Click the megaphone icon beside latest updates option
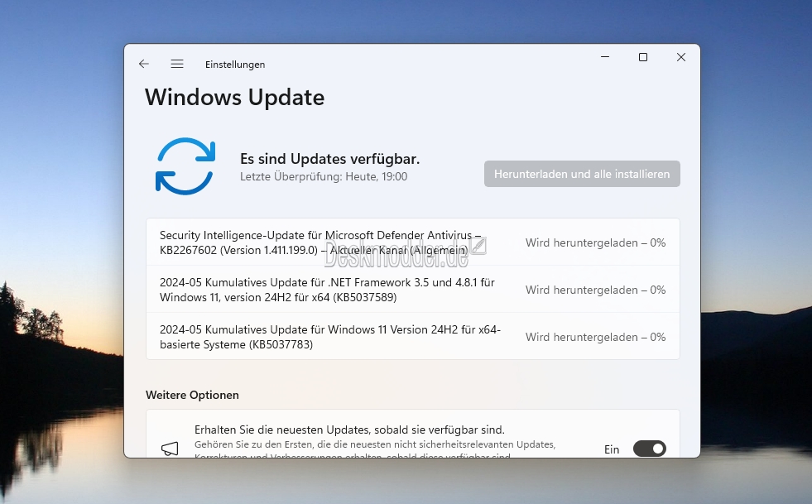Image resolution: width=812 pixels, height=504 pixels. (170, 449)
